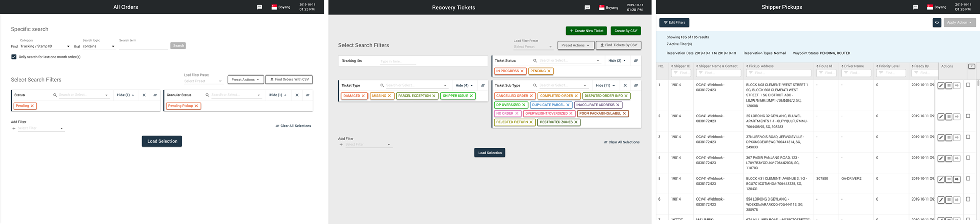This screenshot has height=224, width=980.
Task: Open the Category Tracking / Stamp ID dropdown
Action: click(x=45, y=46)
